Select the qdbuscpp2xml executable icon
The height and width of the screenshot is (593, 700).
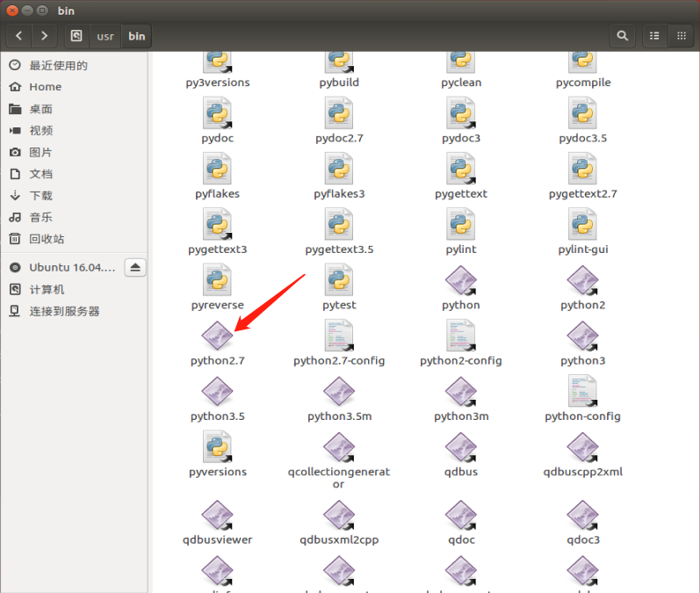583,447
